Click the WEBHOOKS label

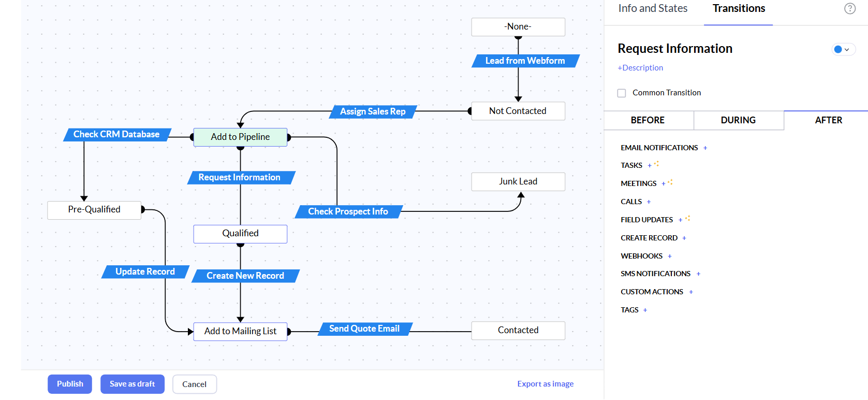(642, 256)
